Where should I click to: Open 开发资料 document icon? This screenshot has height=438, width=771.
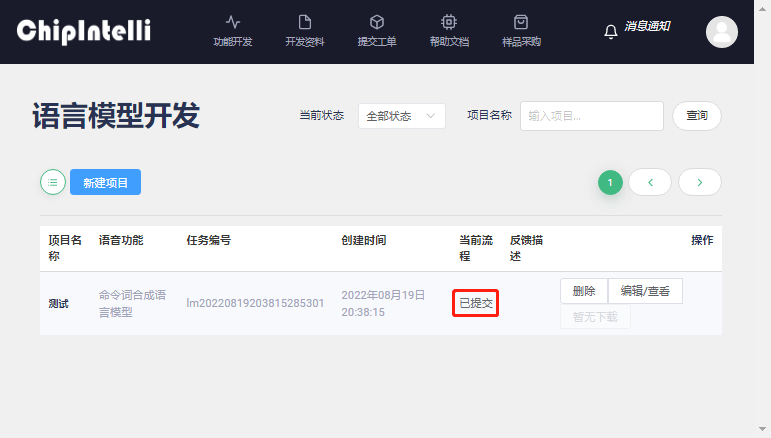305,22
